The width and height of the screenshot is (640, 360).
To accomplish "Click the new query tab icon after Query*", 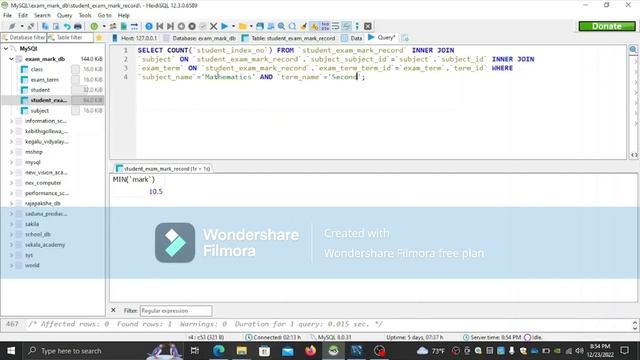I will pyautogui.click(x=405, y=38).
